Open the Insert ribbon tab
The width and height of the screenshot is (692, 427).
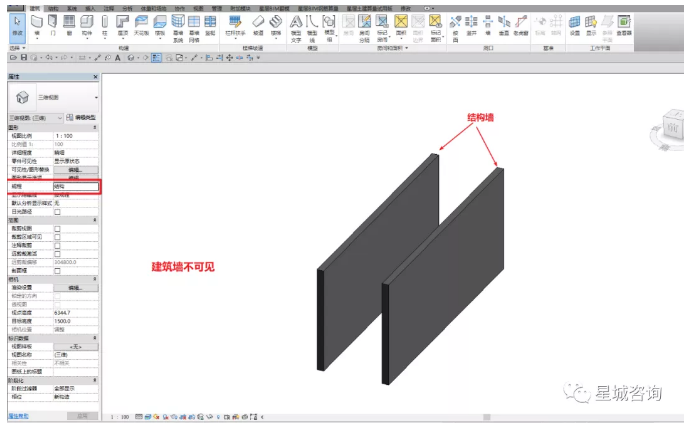tap(90, 8)
